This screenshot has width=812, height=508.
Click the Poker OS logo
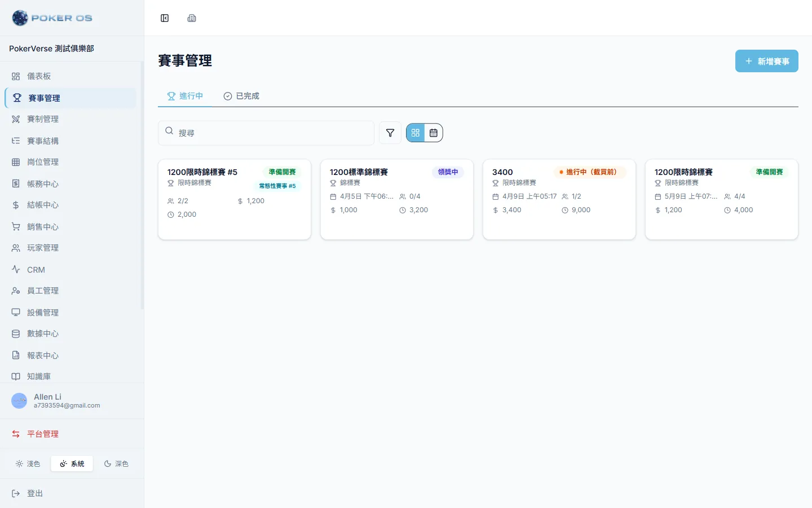pos(52,18)
